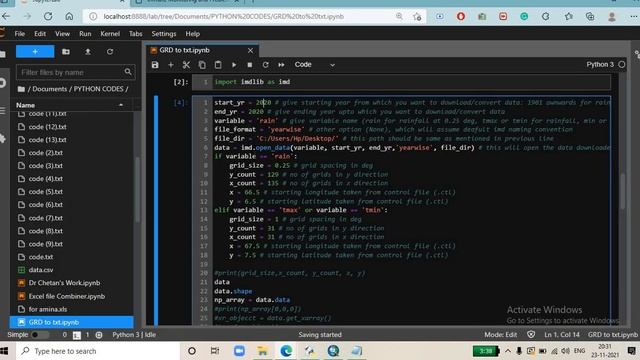Click Python 3 | Idle status text
Viewport: 640px width, 360px height.
[134, 335]
